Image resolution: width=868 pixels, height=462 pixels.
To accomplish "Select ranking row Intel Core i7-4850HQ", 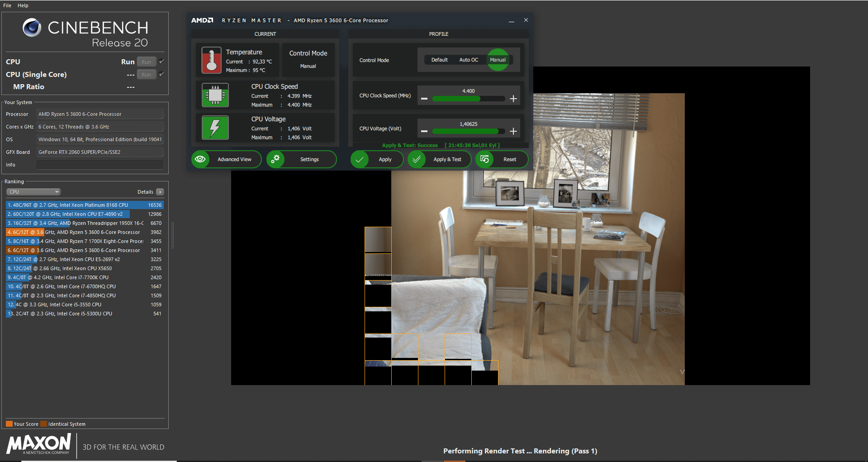I will point(85,295).
